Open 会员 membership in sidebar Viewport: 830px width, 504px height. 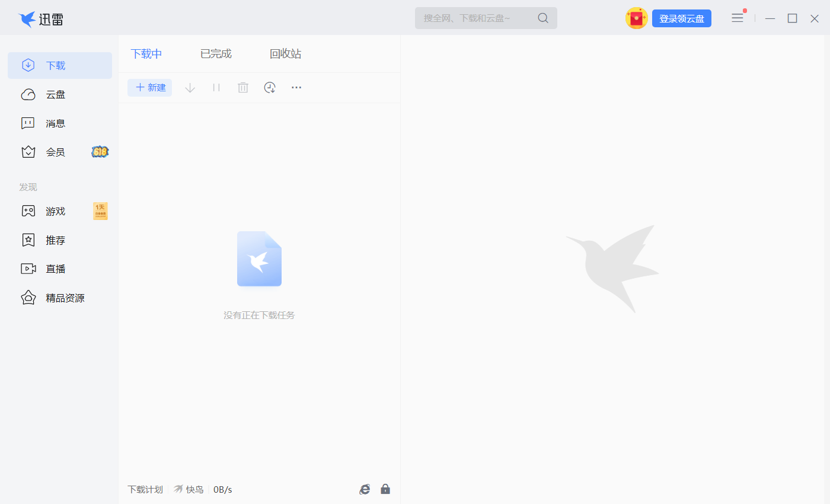pos(60,152)
